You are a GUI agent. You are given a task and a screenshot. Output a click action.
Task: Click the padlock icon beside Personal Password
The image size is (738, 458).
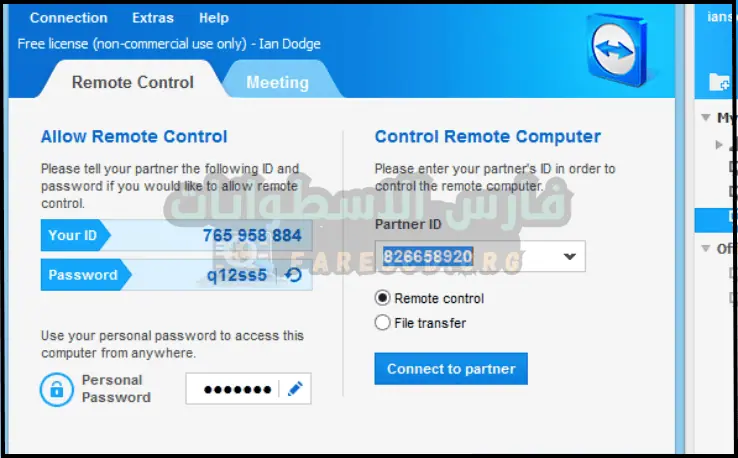(57, 389)
